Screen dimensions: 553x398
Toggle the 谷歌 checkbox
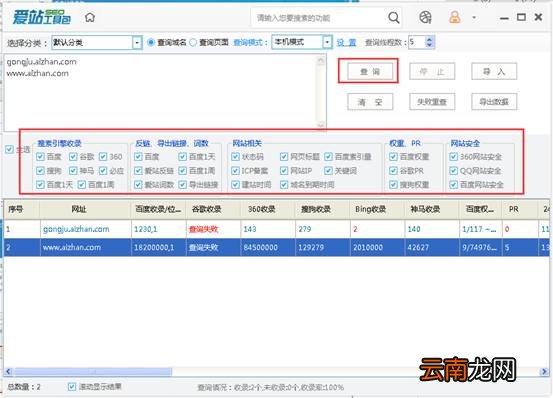pos(73,157)
